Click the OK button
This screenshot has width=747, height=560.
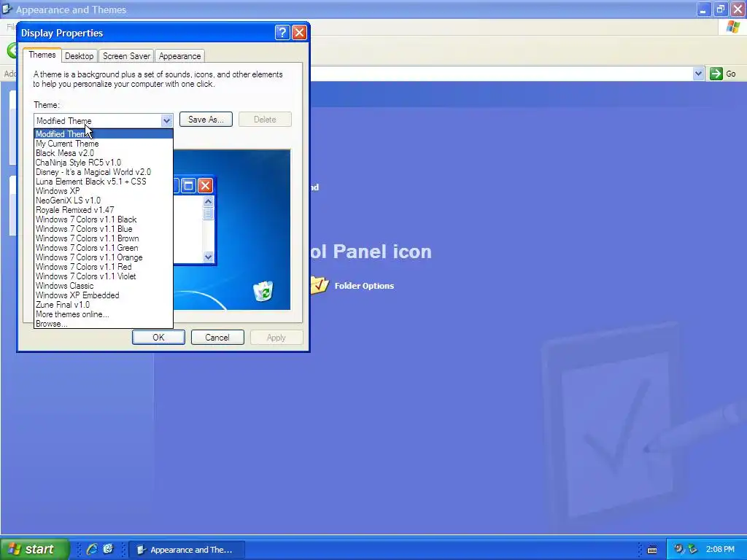pyautogui.click(x=158, y=337)
